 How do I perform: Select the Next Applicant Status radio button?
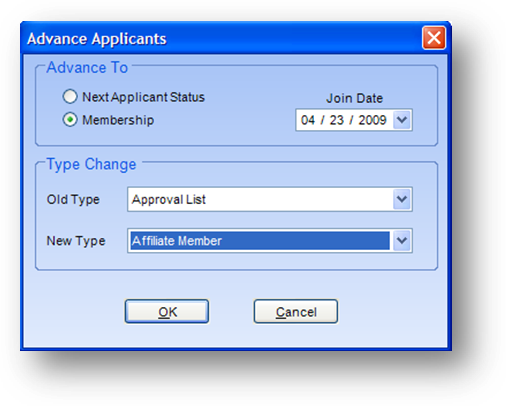[70, 97]
